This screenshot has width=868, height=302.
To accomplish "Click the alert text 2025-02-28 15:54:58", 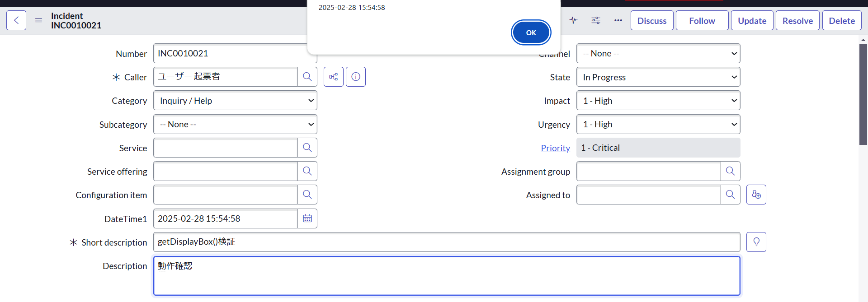I will pos(352,7).
